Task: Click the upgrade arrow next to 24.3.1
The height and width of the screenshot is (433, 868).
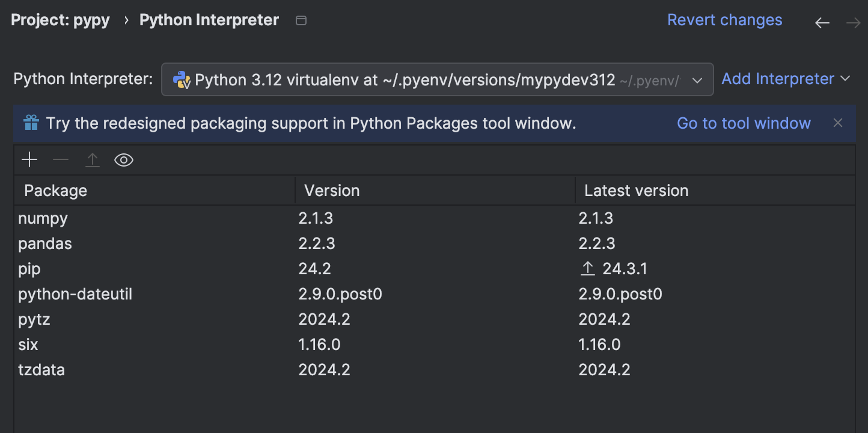Action: pyautogui.click(x=587, y=269)
